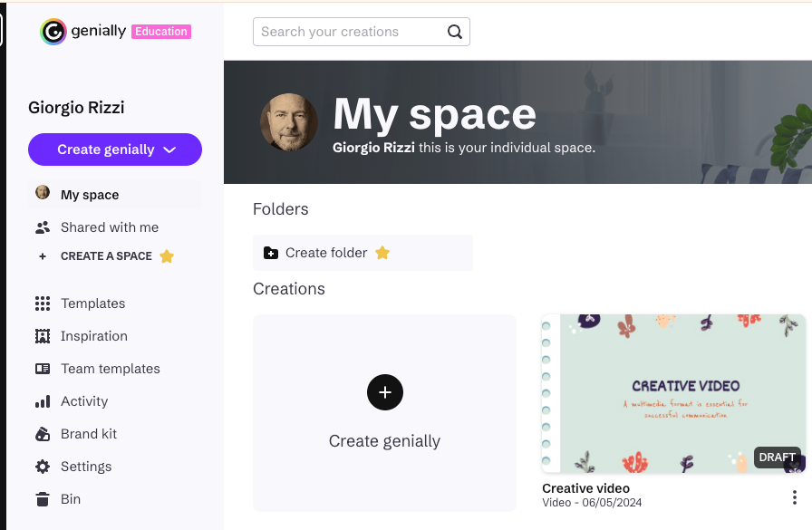Click the Creative video title link
Image resolution: width=812 pixels, height=530 pixels.
coord(585,488)
